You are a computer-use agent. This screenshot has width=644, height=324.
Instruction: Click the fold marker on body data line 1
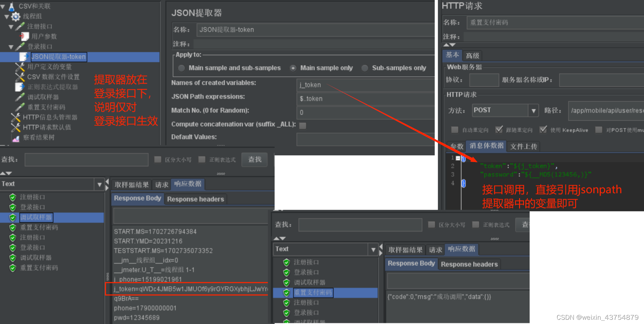[458, 158]
